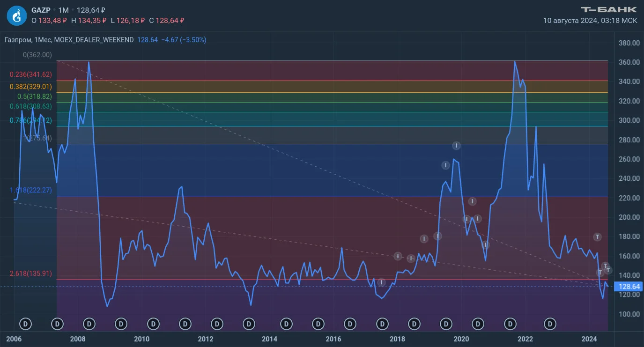
Task: Open the lone T marker near the 180 level
Action: (x=597, y=237)
